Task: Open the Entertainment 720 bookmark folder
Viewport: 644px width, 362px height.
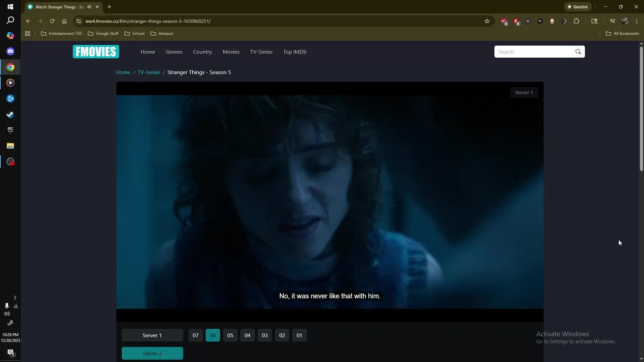Action: [61, 34]
